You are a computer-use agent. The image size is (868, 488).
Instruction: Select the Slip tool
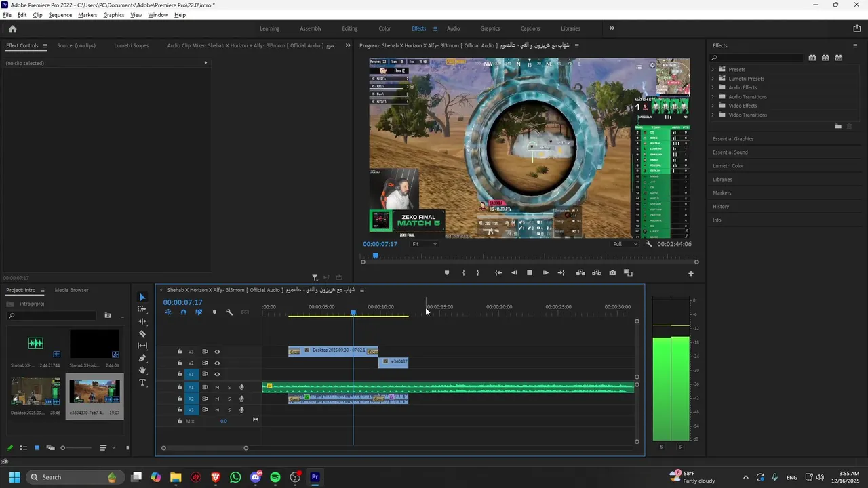tap(142, 346)
